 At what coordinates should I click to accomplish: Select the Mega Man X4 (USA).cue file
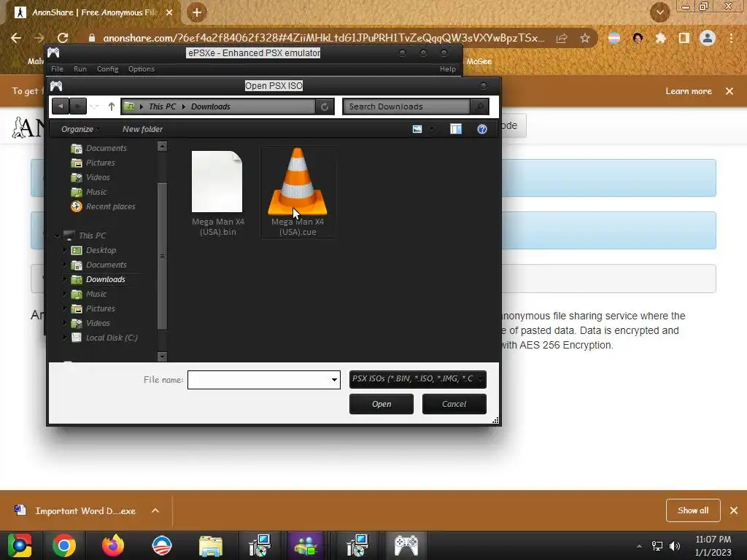[x=298, y=192]
